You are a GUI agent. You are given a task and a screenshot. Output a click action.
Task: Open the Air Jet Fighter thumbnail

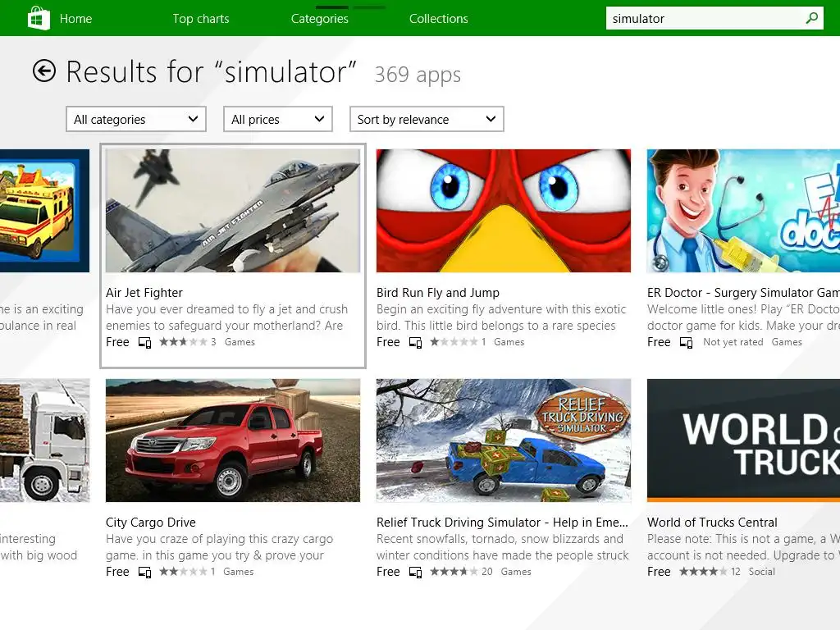pos(233,211)
